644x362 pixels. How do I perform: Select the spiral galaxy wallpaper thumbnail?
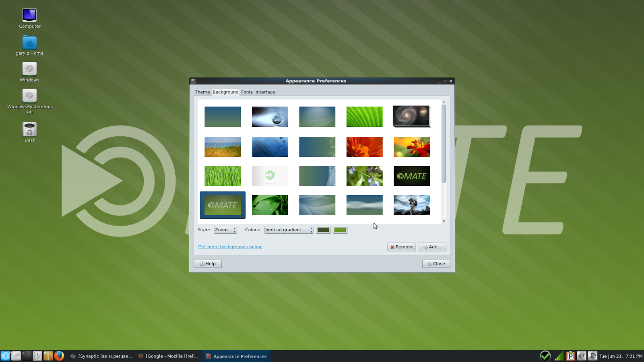tap(411, 116)
